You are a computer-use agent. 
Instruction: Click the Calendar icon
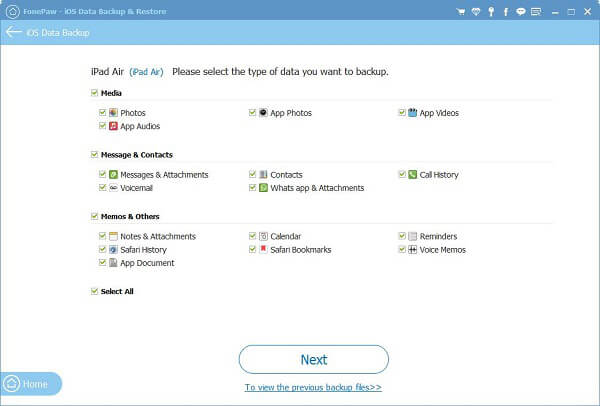pos(263,236)
